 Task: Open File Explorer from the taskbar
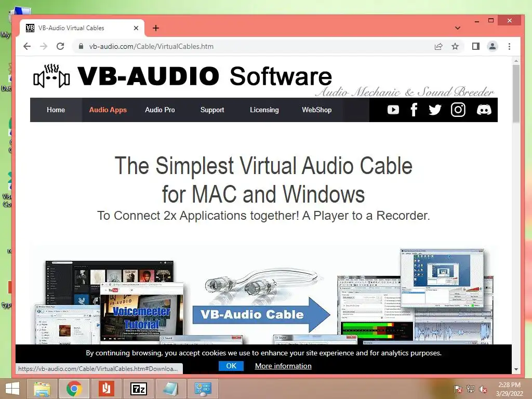(x=43, y=389)
